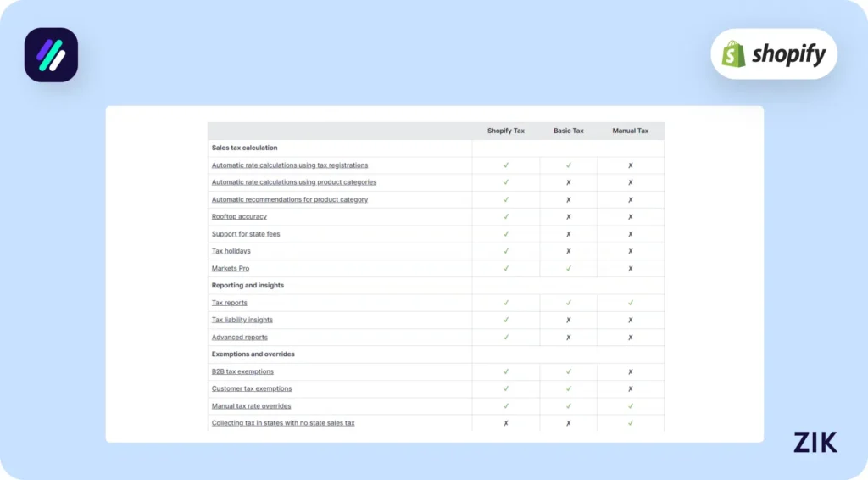Click Basic Tax checkmark for Markets Pro
868x480 pixels.
[x=569, y=268]
